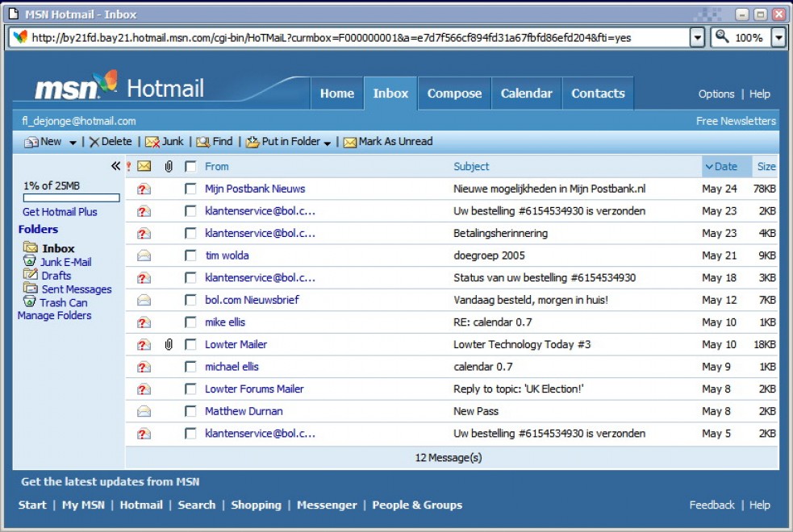Image resolution: width=793 pixels, height=532 pixels.
Task: Check the box for Lowter Forums Mailer
Action: pos(190,389)
